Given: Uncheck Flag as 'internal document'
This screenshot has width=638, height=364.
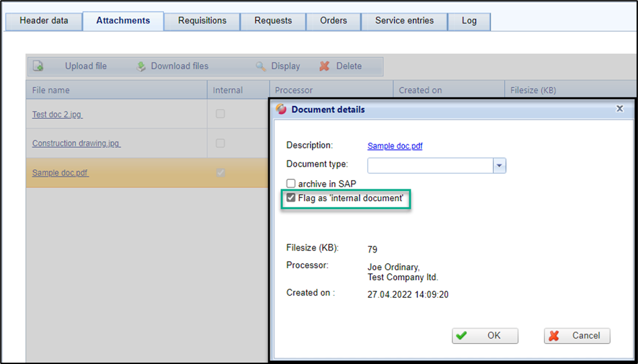Looking at the screenshot, I should click(291, 198).
